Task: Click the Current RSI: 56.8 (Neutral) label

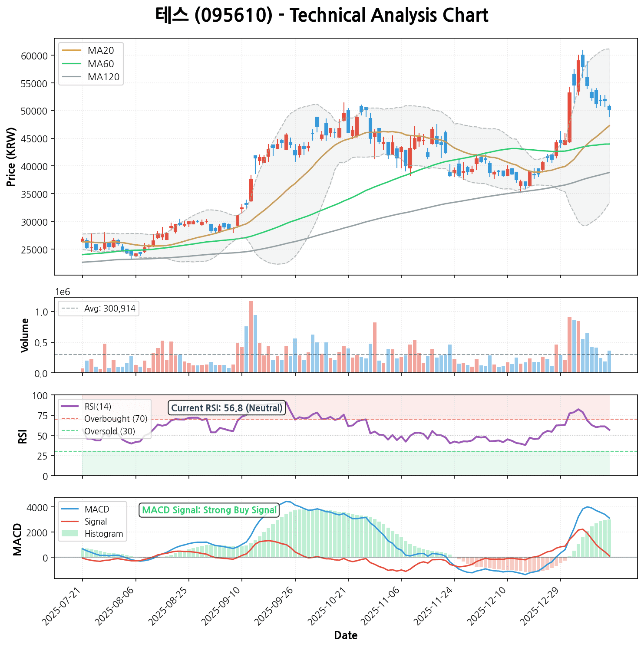Action: pyautogui.click(x=227, y=408)
